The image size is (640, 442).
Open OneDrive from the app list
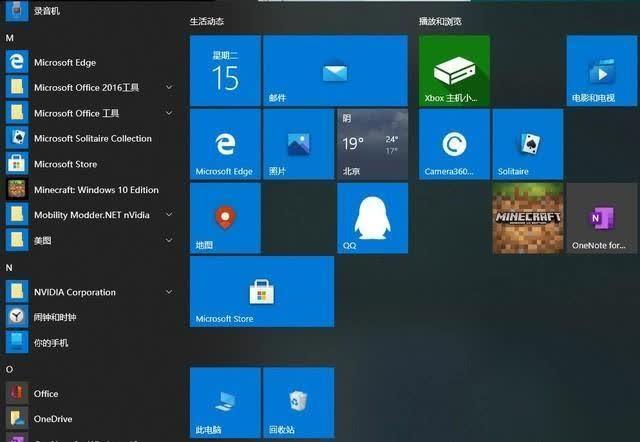tap(91, 419)
